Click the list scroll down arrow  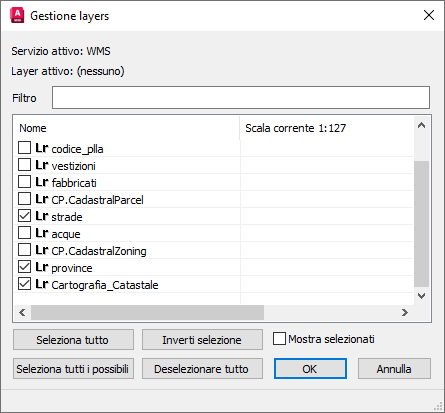(421, 296)
